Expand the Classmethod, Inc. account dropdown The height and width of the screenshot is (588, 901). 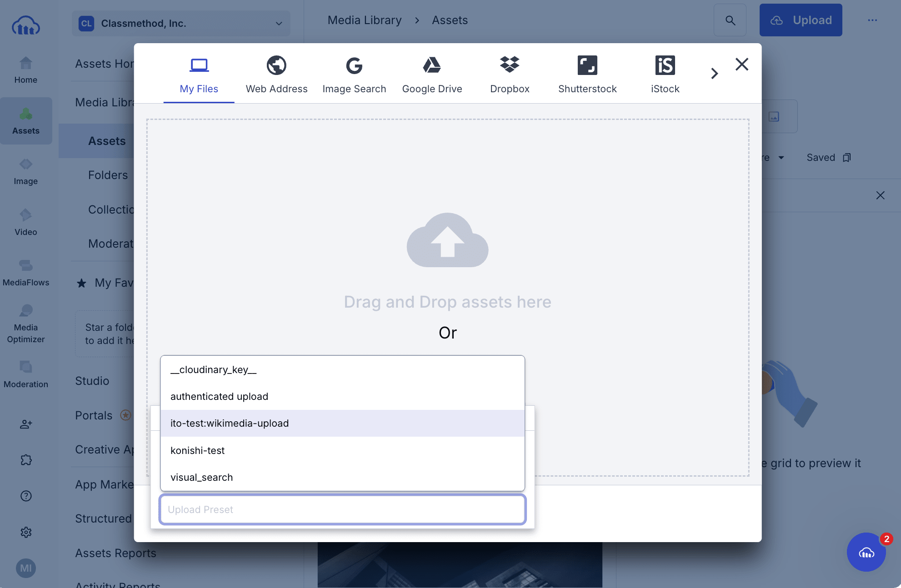pyautogui.click(x=181, y=24)
